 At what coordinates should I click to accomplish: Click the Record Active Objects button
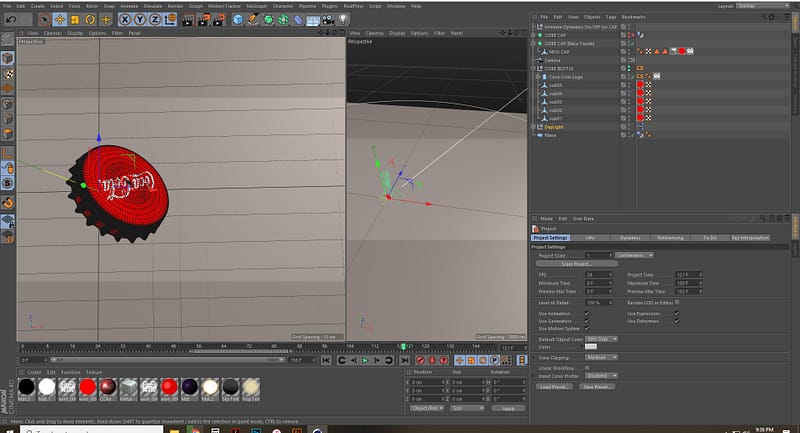(x=420, y=361)
